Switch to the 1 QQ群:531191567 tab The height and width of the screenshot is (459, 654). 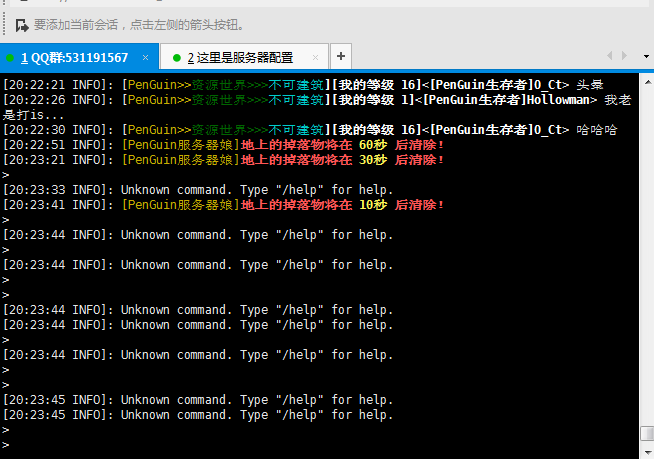pos(75,58)
